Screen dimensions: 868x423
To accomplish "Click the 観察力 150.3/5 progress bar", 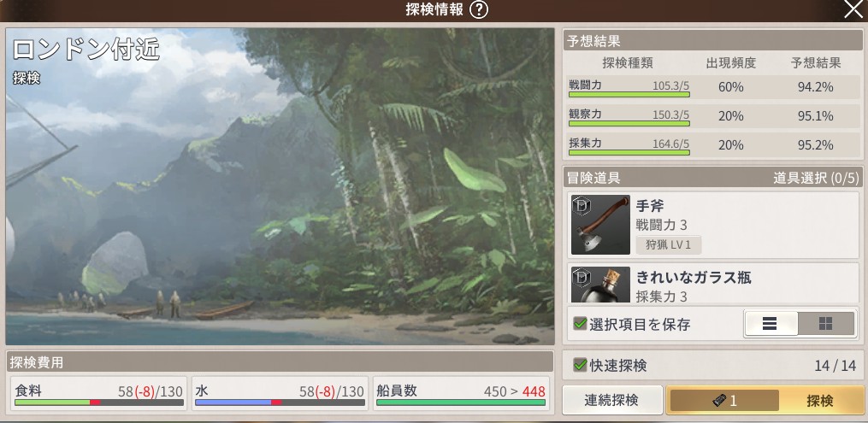I will pos(629,123).
